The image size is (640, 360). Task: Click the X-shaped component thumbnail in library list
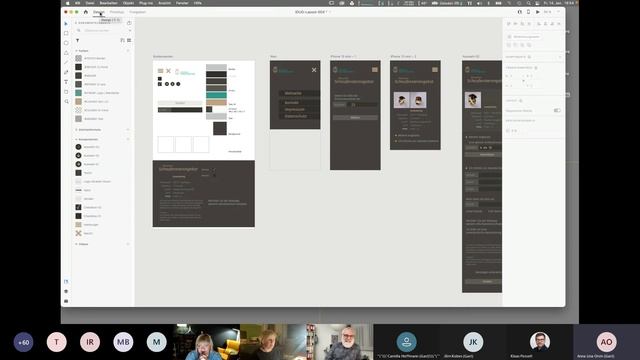point(78,233)
